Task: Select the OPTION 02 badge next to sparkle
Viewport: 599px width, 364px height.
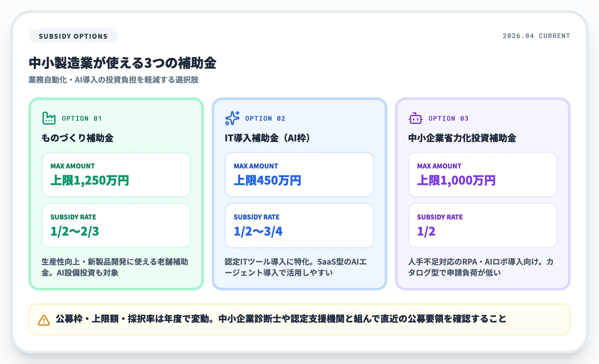Action: [x=265, y=118]
